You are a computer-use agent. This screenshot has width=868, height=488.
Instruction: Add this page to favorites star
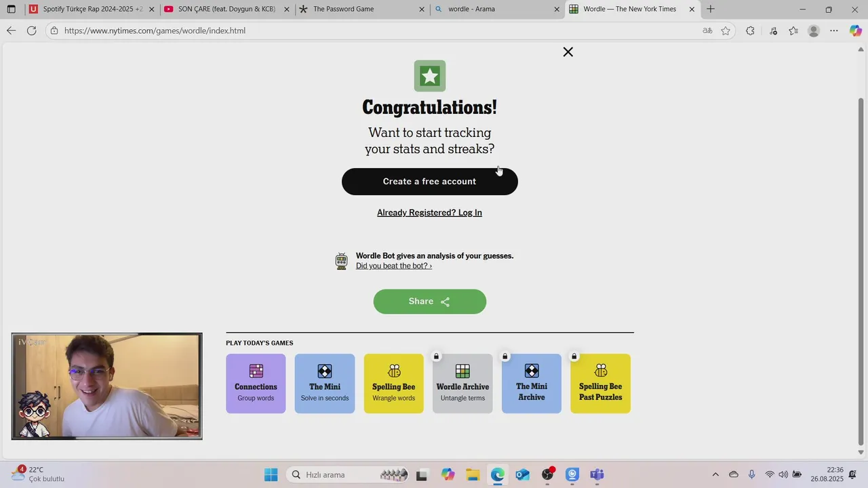click(x=726, y=30)
